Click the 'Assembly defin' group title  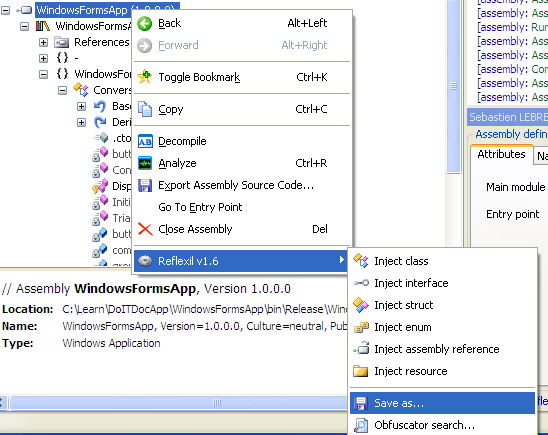coord(511,134)
